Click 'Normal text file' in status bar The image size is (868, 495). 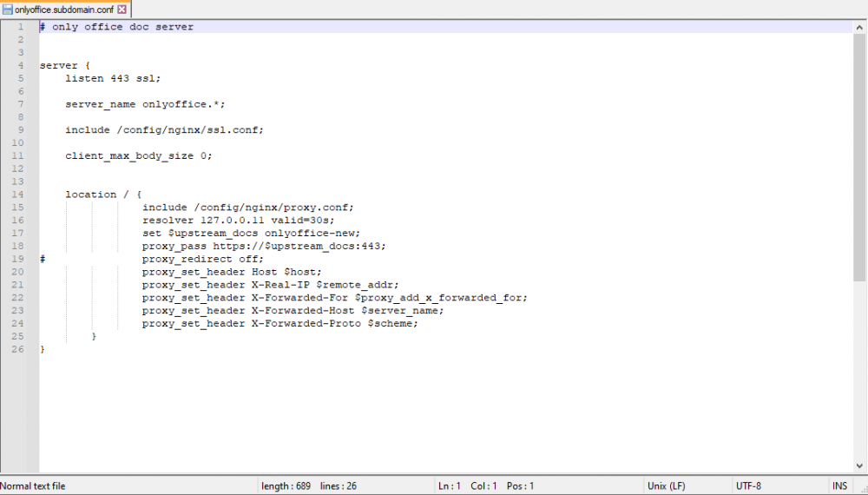tap(33, 486)
